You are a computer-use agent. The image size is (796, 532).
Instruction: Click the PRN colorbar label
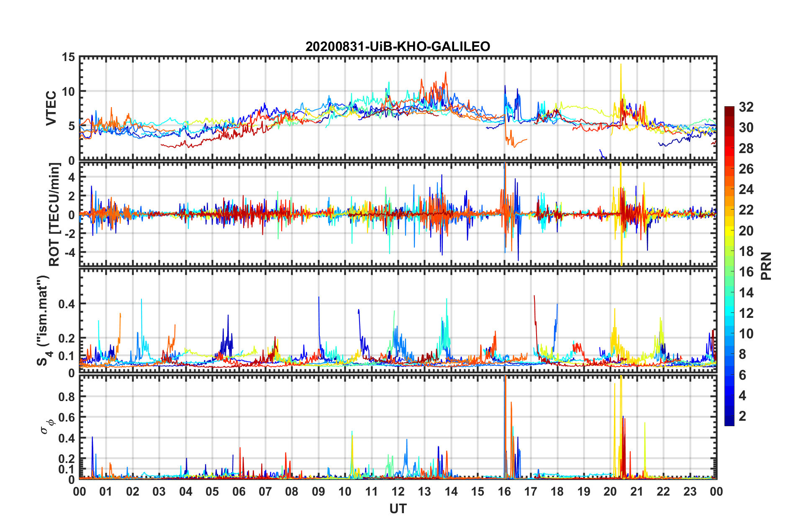point(766,266)
